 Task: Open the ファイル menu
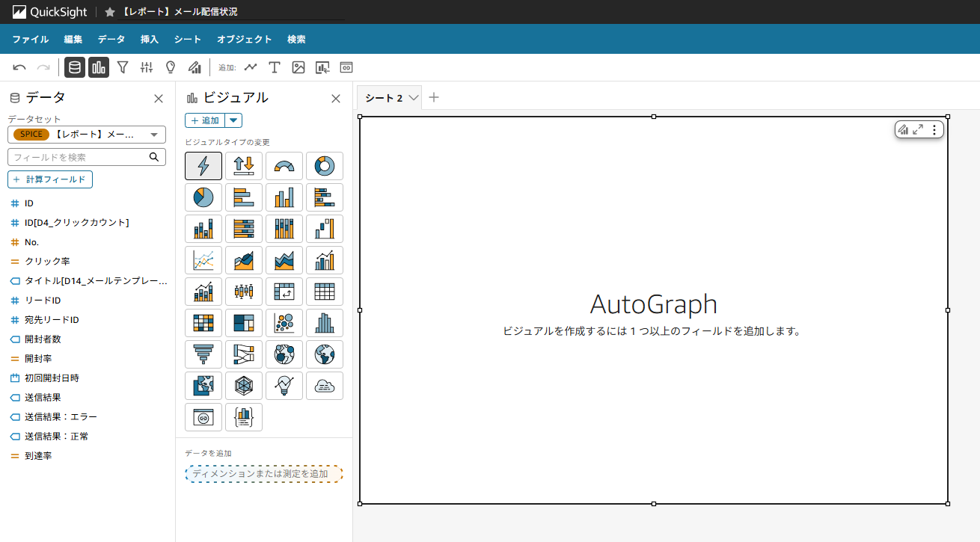31,39
